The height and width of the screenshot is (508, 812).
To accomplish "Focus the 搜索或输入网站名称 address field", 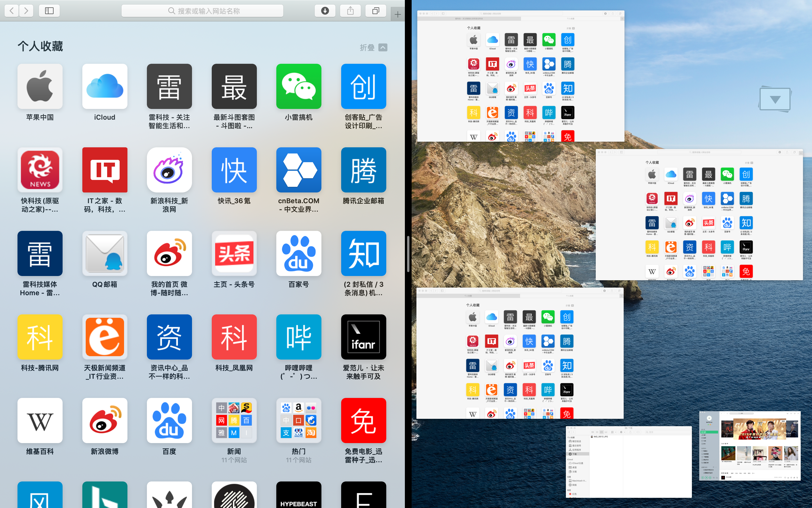I will (x=202, y=11).
